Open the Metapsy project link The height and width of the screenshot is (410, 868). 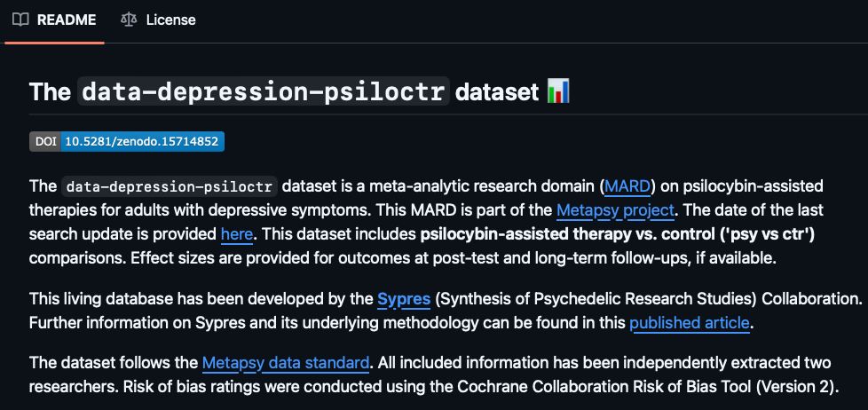point(615,210)
